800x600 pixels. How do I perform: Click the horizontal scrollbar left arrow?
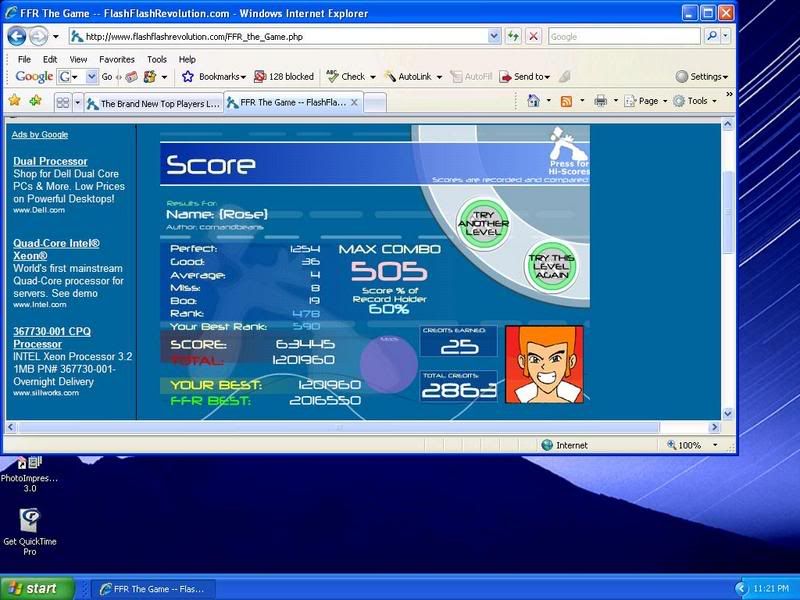[11, 427]
